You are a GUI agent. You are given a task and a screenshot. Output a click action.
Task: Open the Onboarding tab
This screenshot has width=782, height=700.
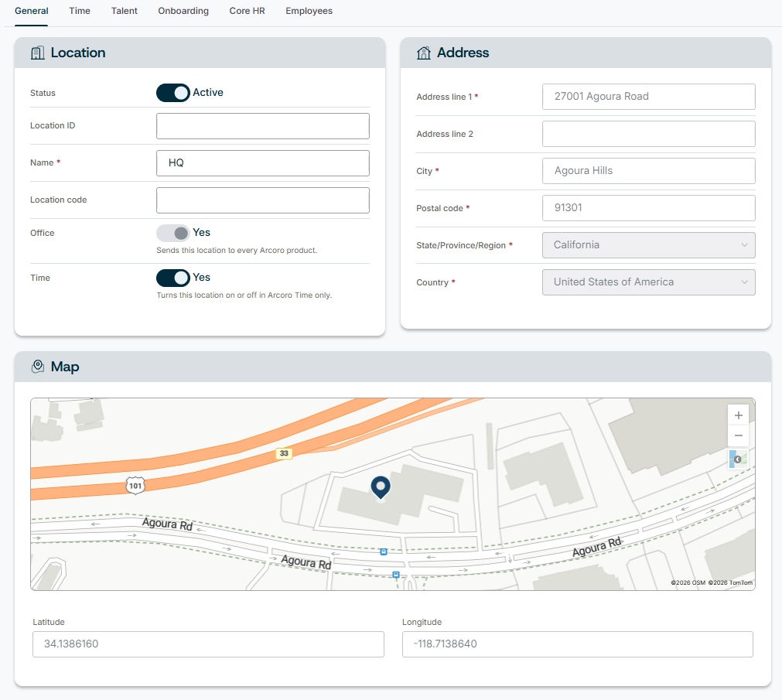click(183, 11)
